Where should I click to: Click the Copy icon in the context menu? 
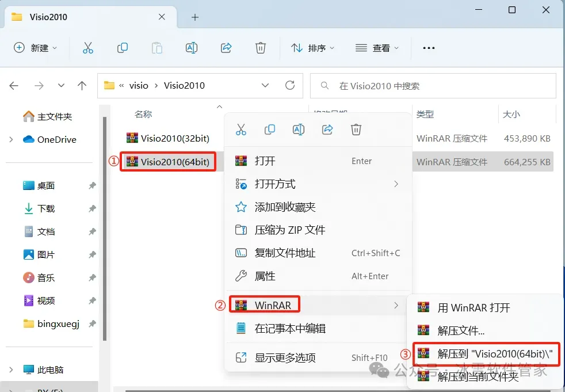[x=269, y=130]
